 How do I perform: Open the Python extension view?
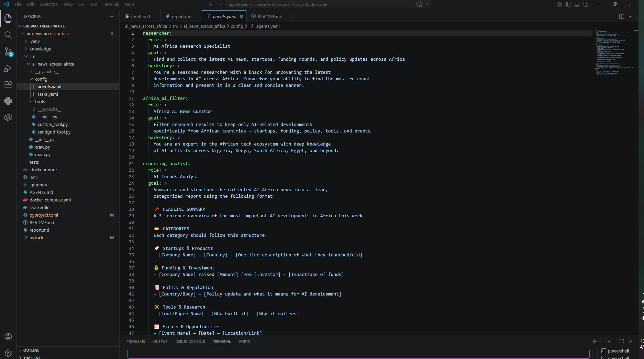point(8,101)
